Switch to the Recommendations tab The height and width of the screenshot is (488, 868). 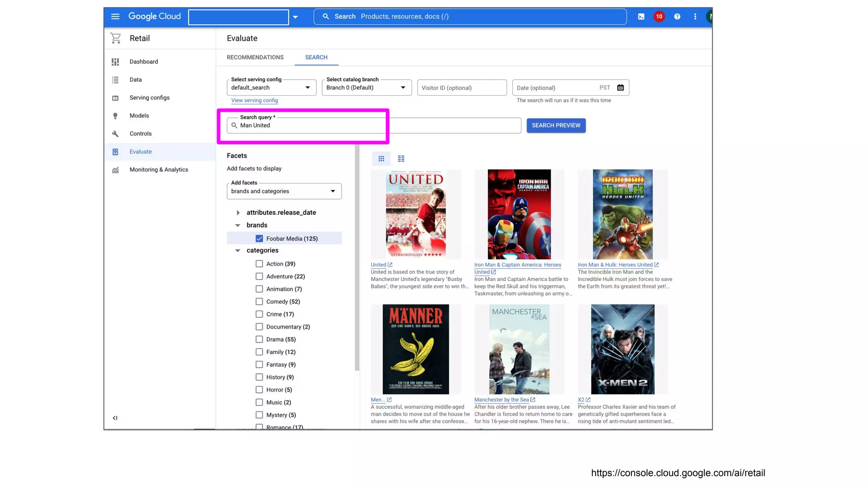click(255, 57)
